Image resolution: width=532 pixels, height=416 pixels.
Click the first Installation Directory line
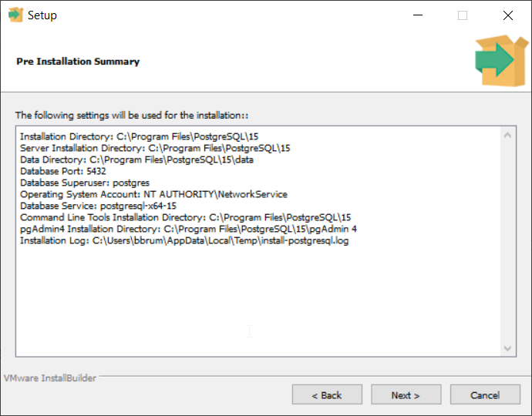point(140,136)
